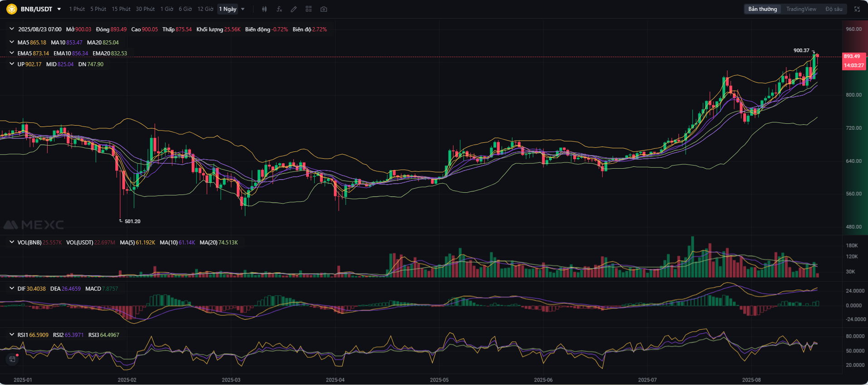Collapse the OHLC date info row

[x=12, y=29]
